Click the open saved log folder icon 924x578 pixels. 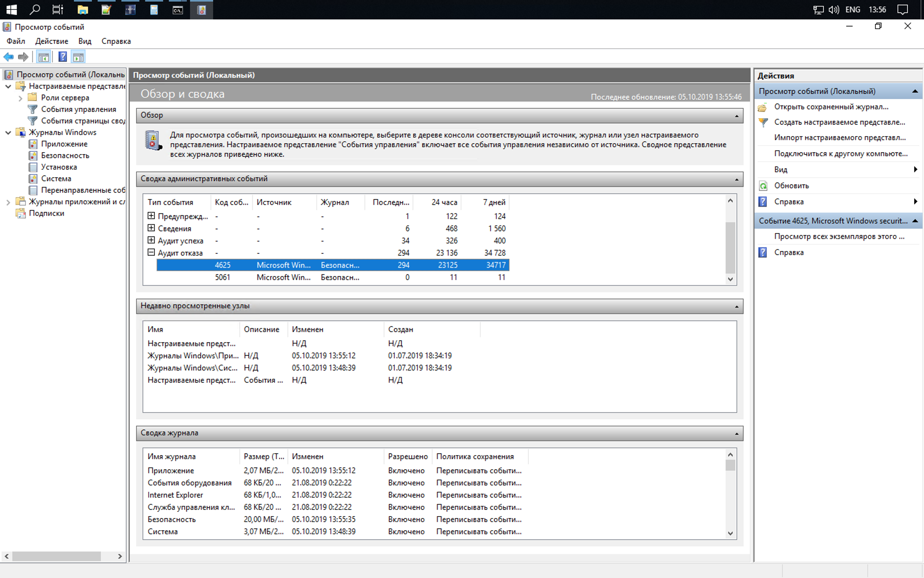(x=763, y=108)
